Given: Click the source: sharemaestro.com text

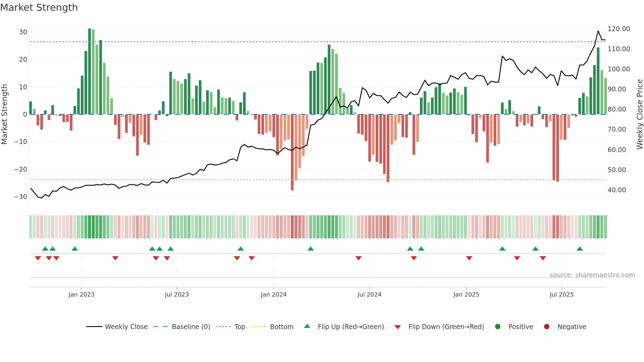Looking at the screenshot, I should coord(592,275).
